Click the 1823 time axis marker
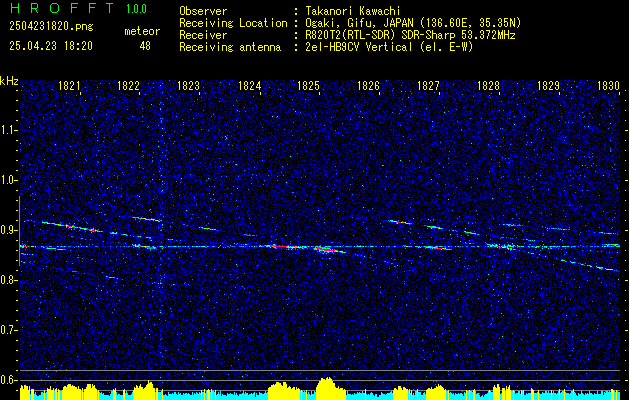The image size is (629, 400). (189, 86)
